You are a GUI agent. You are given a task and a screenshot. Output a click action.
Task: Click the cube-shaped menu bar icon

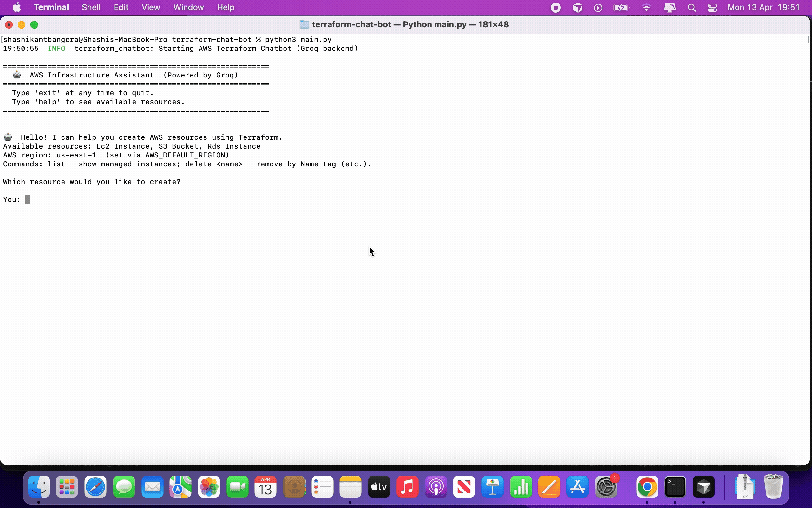[x=578, y=7]
